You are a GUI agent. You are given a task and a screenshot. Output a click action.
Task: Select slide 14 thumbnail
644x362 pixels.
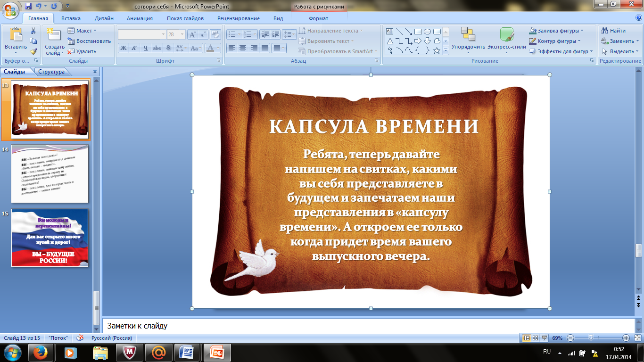(x=50, y=174)
